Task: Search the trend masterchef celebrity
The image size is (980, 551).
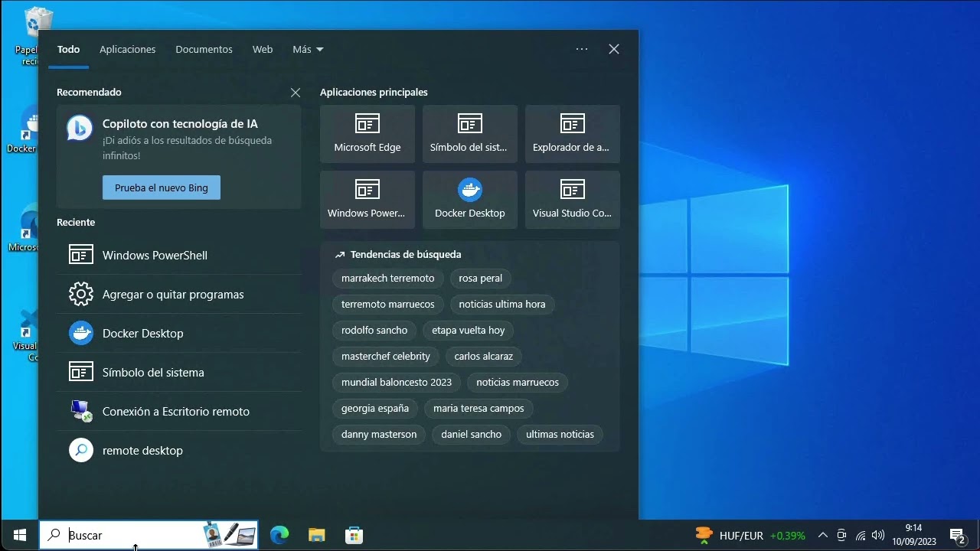Action: tap(386, 356)
